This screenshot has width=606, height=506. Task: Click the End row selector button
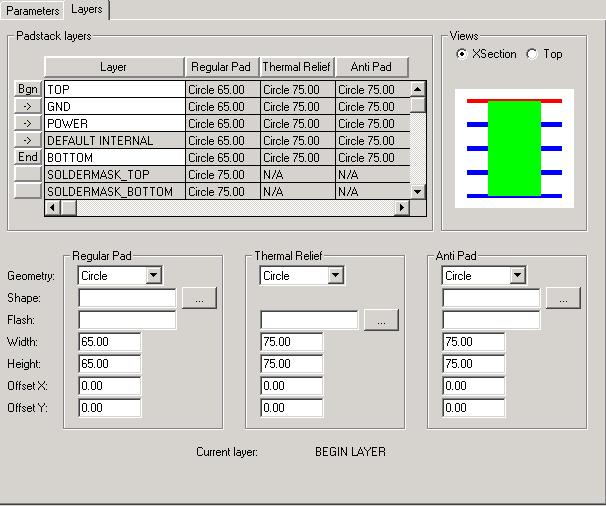28,157
